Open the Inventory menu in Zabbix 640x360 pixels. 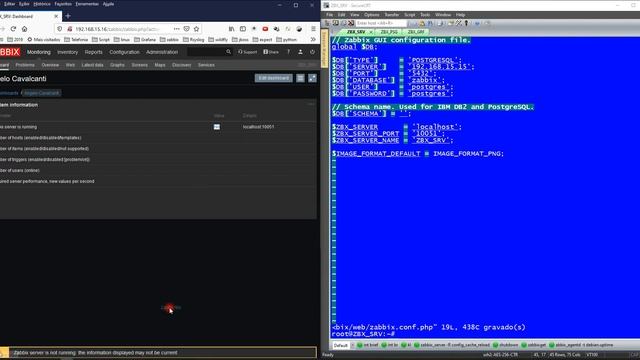(x=67, y=52)
